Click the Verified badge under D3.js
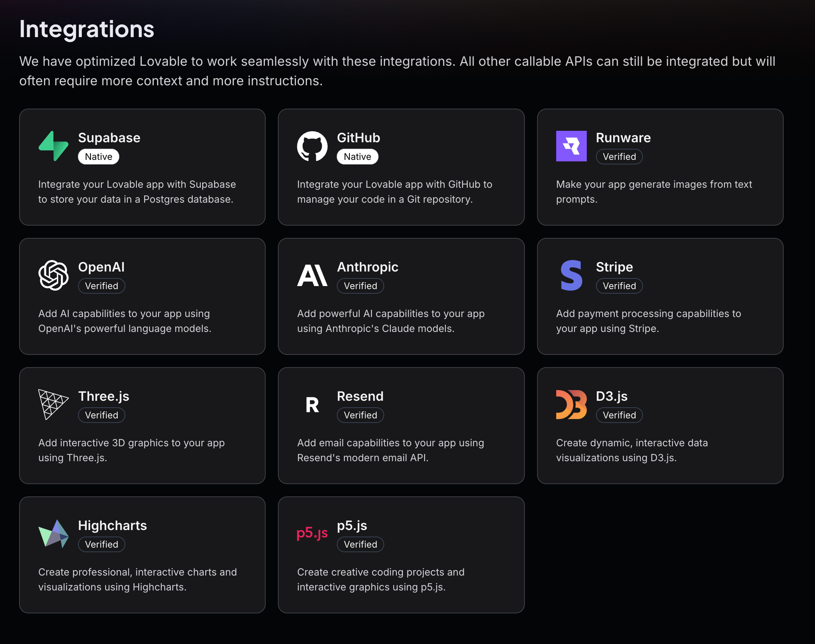 619,415
